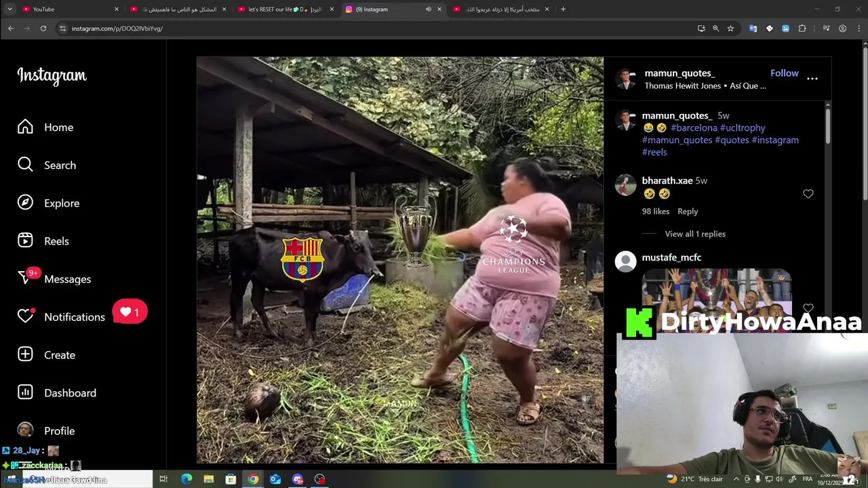
Task: Open the Dashboard chart icon
Action: [25, 392]
